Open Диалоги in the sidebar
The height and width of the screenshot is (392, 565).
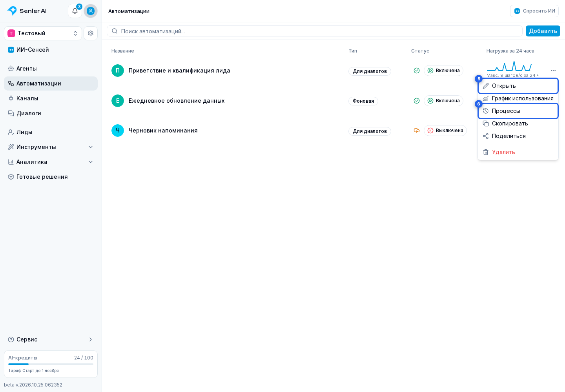pos(51,113)
